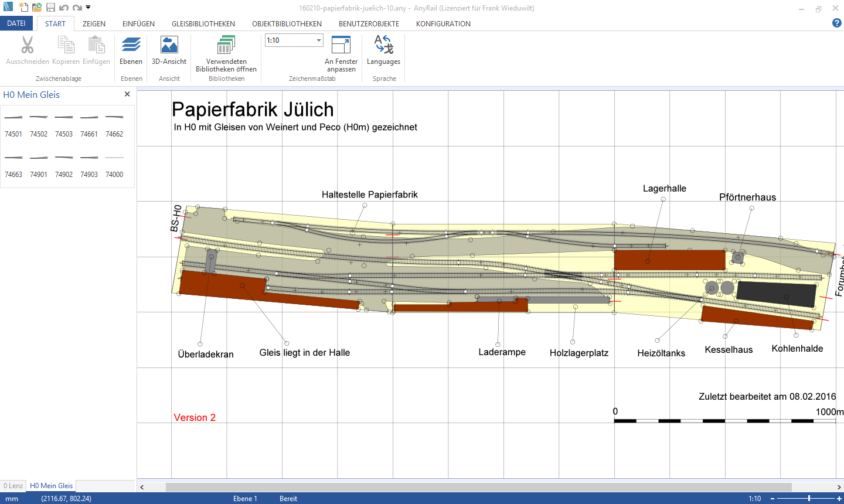Screen dimensions: 844x504
Task: Click the new document icon
Action: (23, 8)
